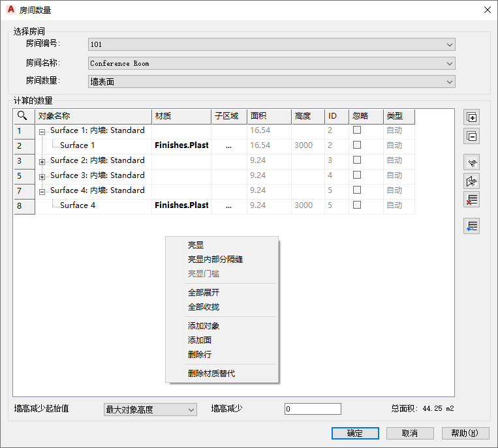This screenshot has width=498, height=448.
Task: Collapse the Surface 4: 内墙 tree node
Action: click(42, 192)
